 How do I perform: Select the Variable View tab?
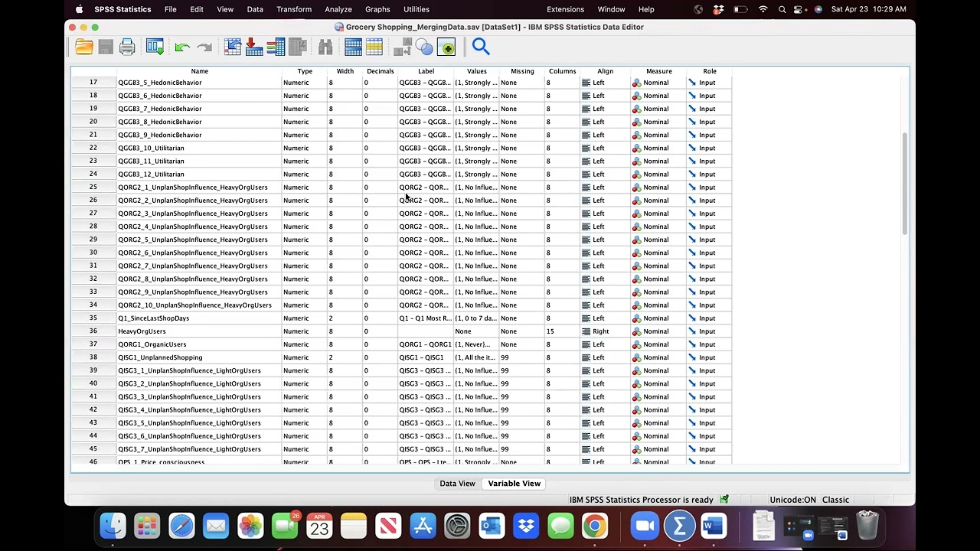(x=514, y=484)
